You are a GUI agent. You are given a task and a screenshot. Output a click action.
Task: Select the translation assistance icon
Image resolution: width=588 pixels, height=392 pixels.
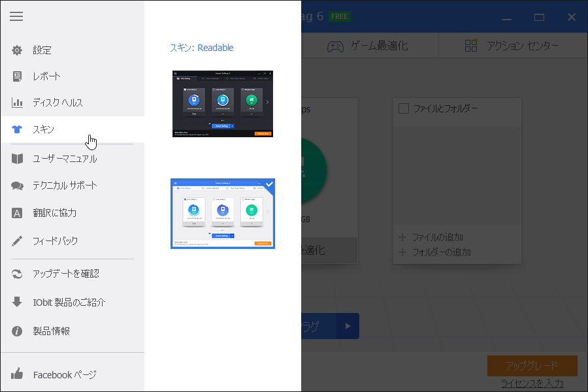[17, 211]
